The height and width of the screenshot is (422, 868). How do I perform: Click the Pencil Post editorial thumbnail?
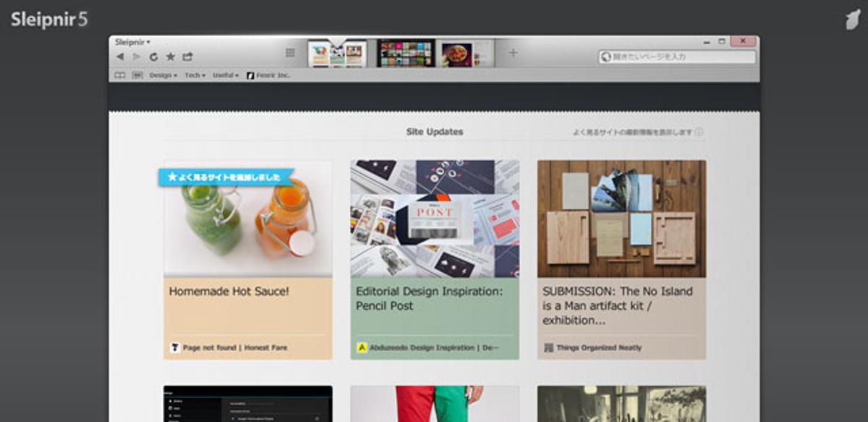pos(435,219)
